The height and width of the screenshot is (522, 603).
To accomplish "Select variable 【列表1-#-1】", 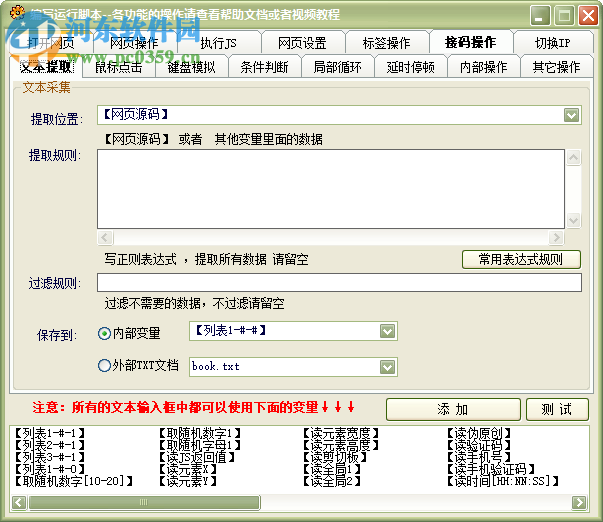I will (x=49, y=434).
